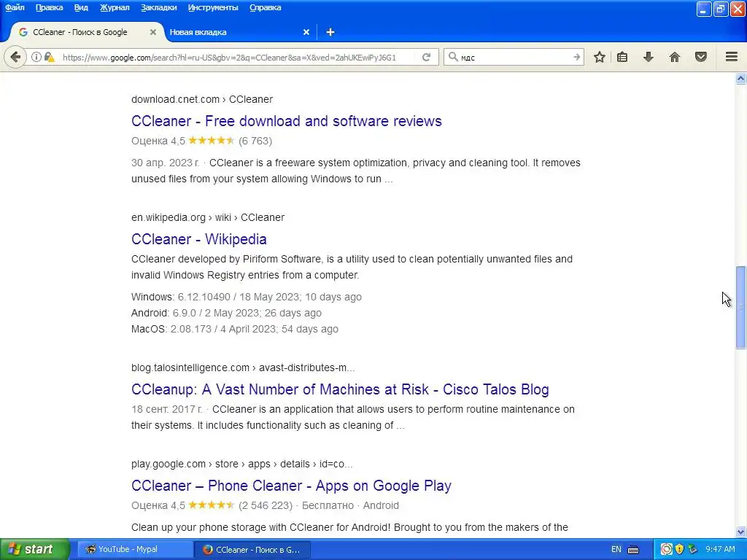Click the Pocket icon in toolbar
Image resolution: width=747 pixels, height=560 pixels.
pyautogui.click(x=701, y=57)
